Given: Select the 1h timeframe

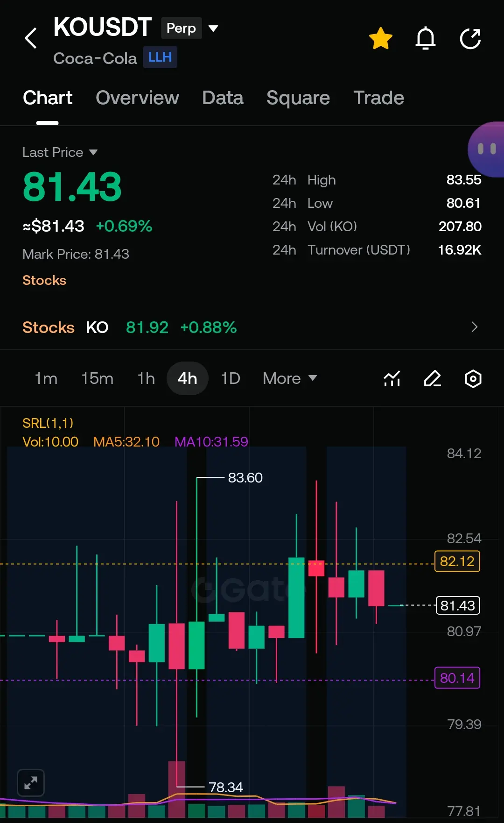Looking at the screenshot, I should pyautogui.click(x=146, y=378).
